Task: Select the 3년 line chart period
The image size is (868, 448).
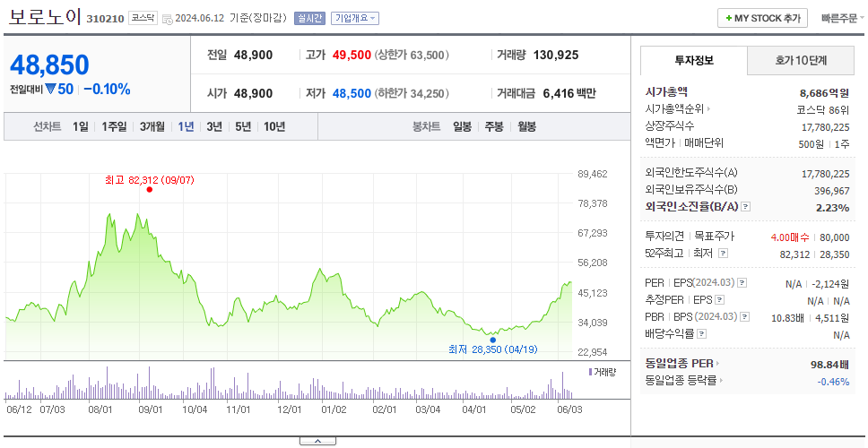Action: pyautogui.click(x=214, y=126)
